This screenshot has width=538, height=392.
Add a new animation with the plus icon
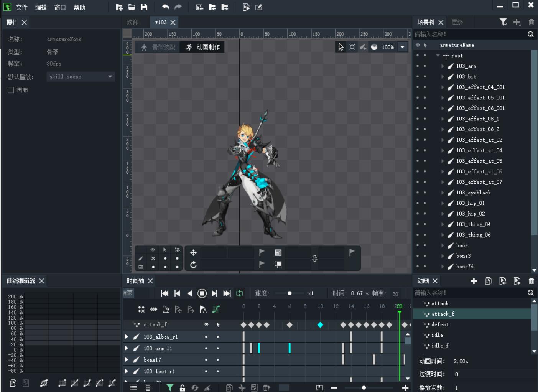point(474,281)
